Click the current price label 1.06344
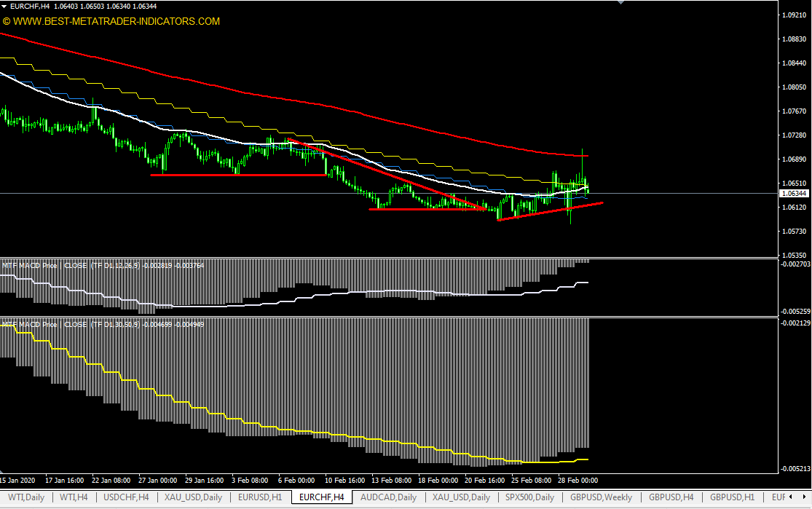The image size is (812, 509). coord(794,194)
